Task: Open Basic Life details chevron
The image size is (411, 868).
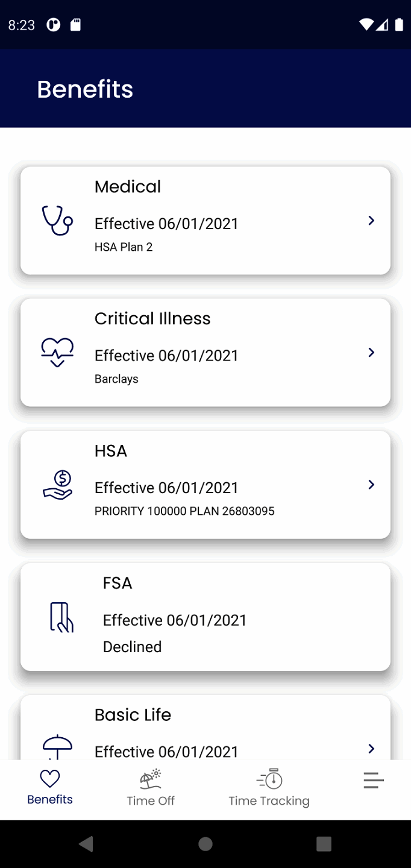Action: point(371,749)
